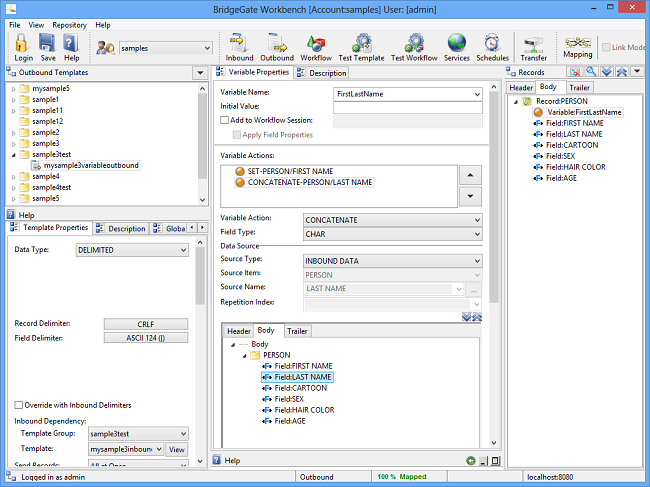
Task: Open Outbound templates toolbar icon
Action: coord(276,48)
